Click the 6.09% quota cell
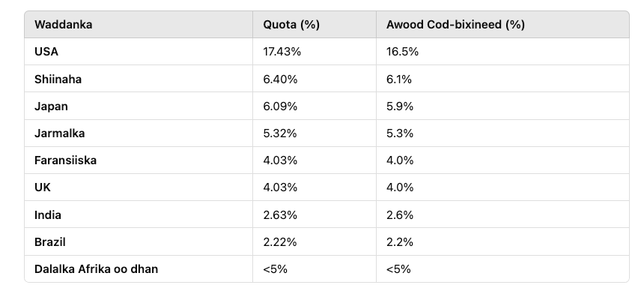644x288 pixels. 280,106
